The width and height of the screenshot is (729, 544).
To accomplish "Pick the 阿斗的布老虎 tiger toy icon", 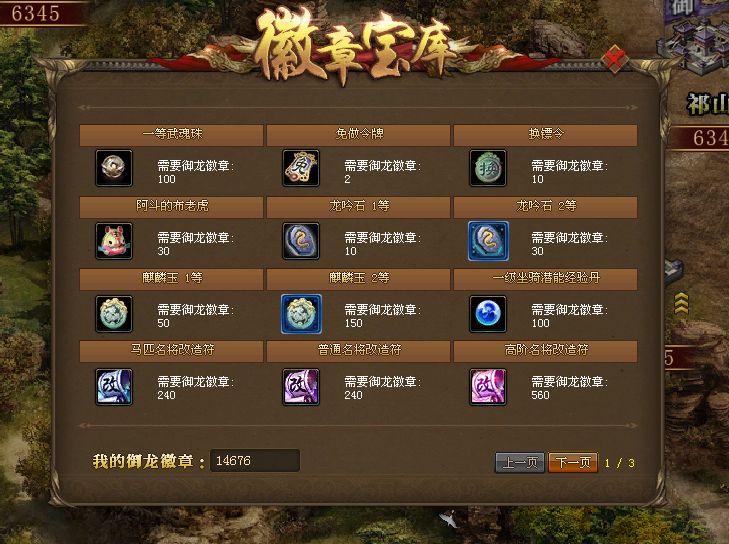I will (114, 241).
